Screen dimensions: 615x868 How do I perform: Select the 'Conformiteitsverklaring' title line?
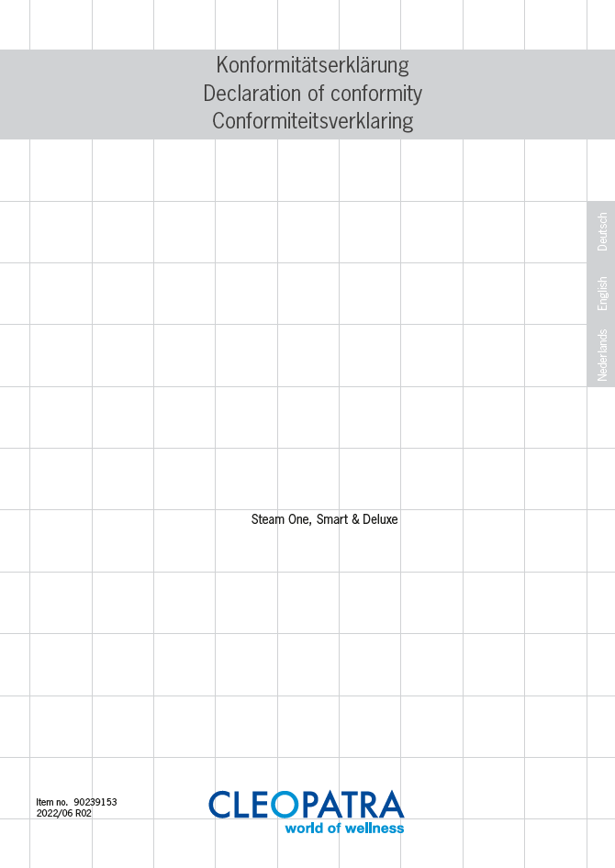(x=312, y=120)
